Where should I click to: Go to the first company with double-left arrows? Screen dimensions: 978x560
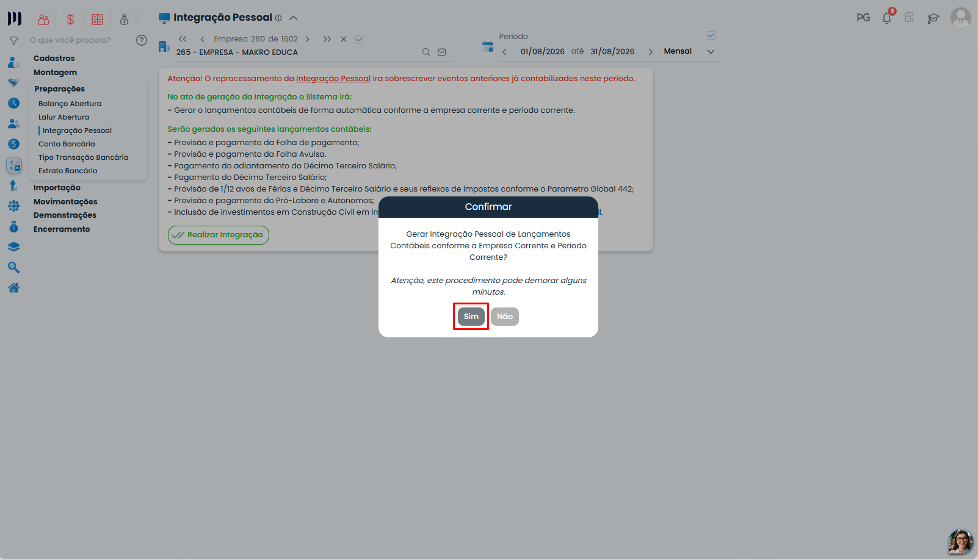[x=183, y=39]
